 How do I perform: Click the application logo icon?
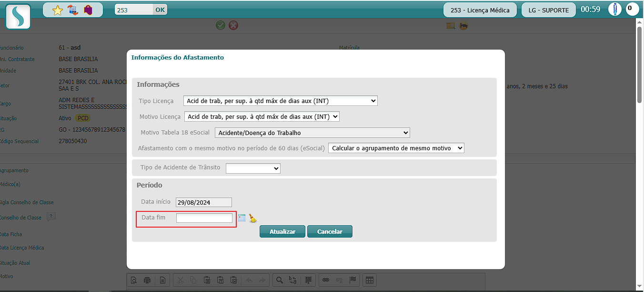pos(18,17)
